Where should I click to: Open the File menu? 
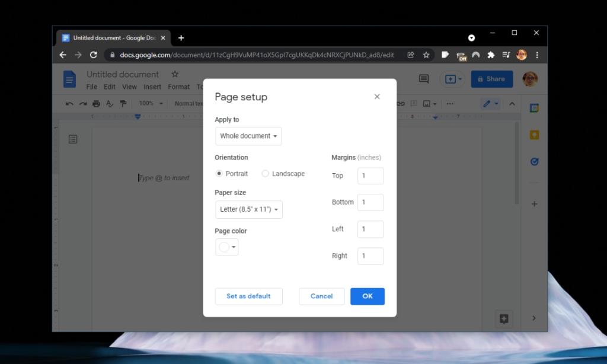91,87
